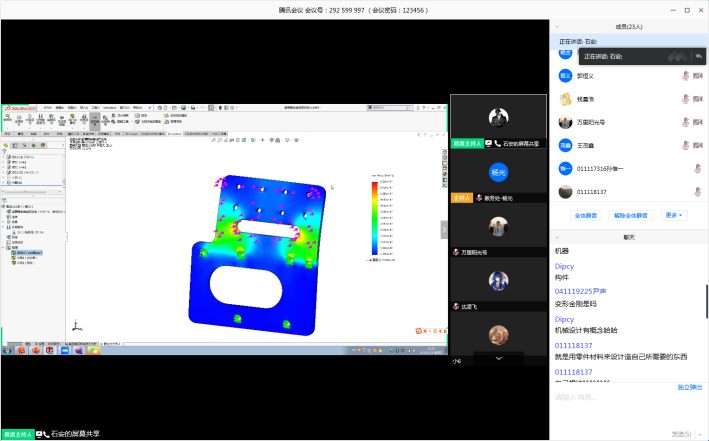
Task: Toggle camera for member 王茂鑫
Action: (x=697, y=145)
